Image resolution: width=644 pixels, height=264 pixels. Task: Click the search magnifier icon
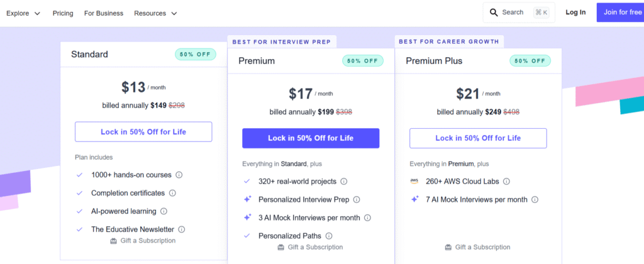[x=494, y=13]
